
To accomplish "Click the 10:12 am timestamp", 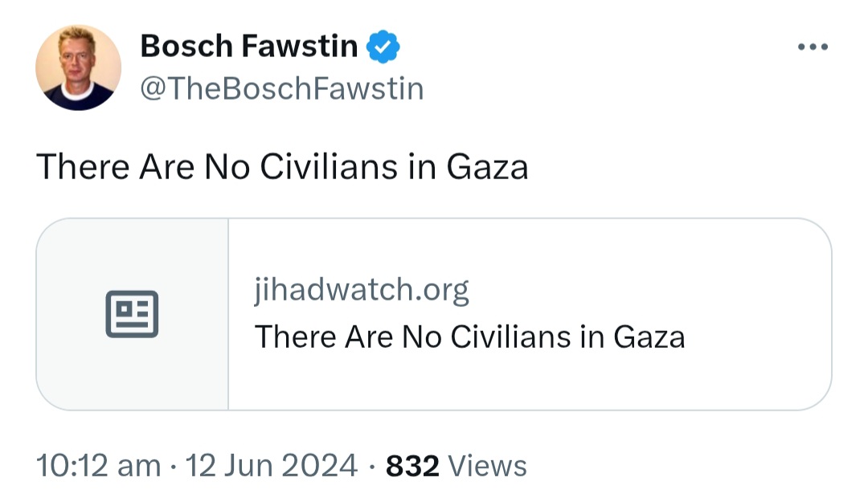I will click(99, 466).
